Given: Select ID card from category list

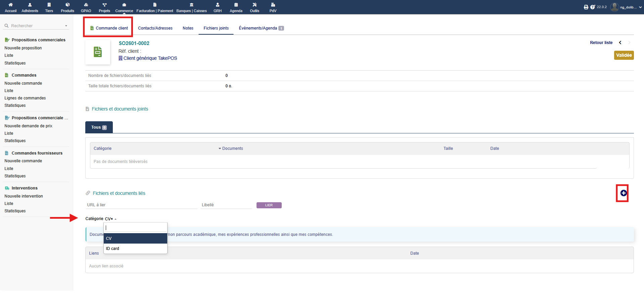Looking at the screenshot, I should click(112, 249).
